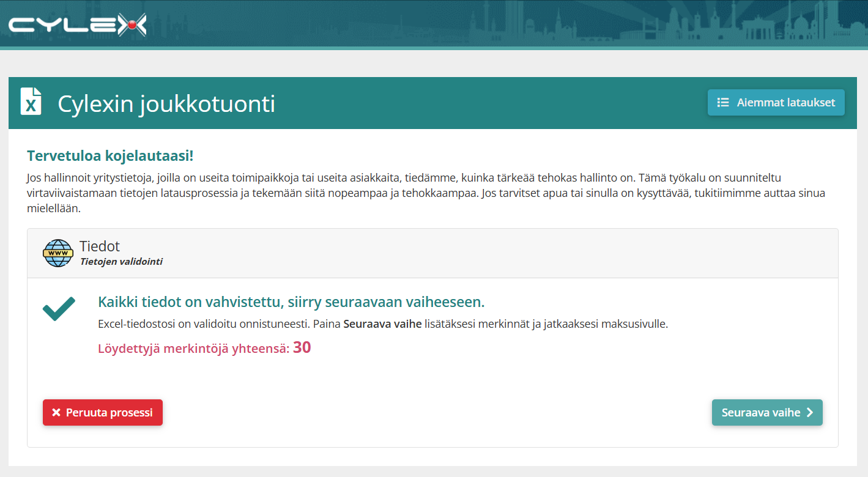Click the Tervetuloa kojelautaasi! heading
Viewport: 868px width, 477px height.
pyautogui.click(x=110, y=156)
